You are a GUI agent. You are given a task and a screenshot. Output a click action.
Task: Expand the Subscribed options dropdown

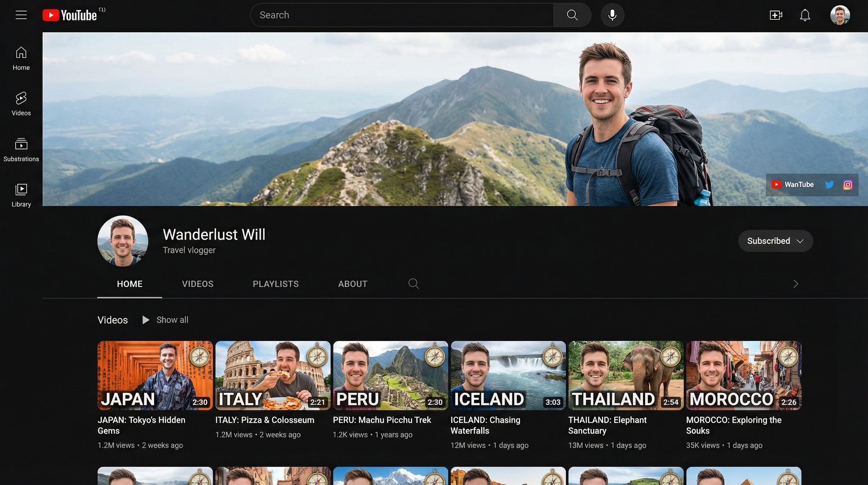(x=801, y=241)
